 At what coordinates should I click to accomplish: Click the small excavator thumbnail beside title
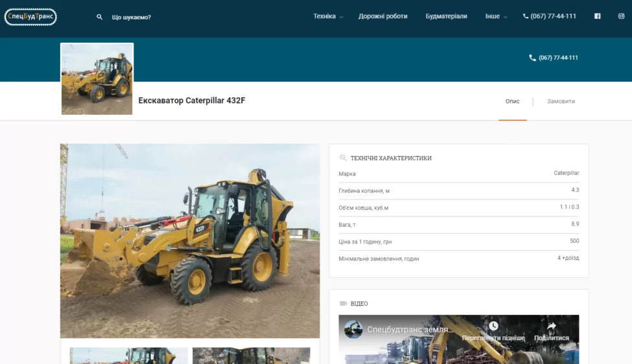[97, 79]
